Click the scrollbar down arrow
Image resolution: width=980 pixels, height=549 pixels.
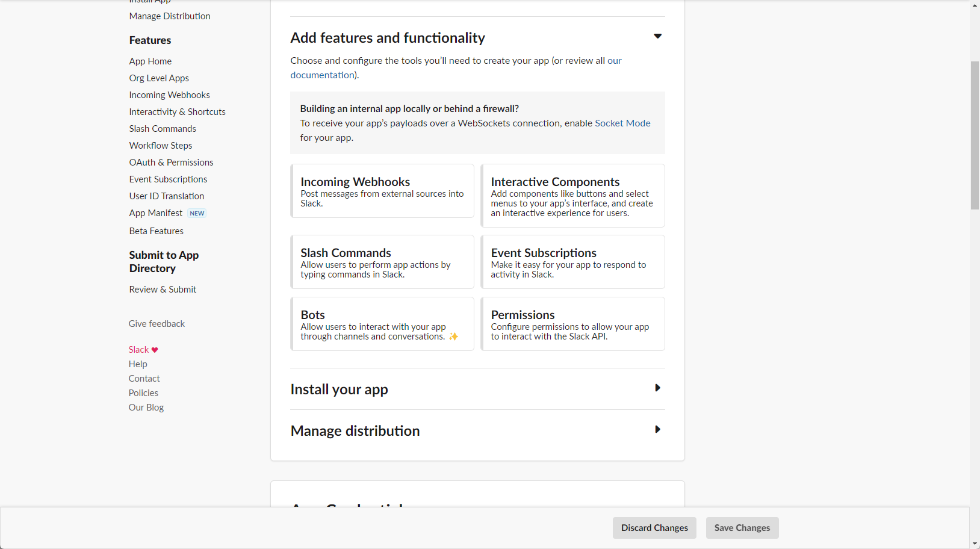(x=975, y=544)
